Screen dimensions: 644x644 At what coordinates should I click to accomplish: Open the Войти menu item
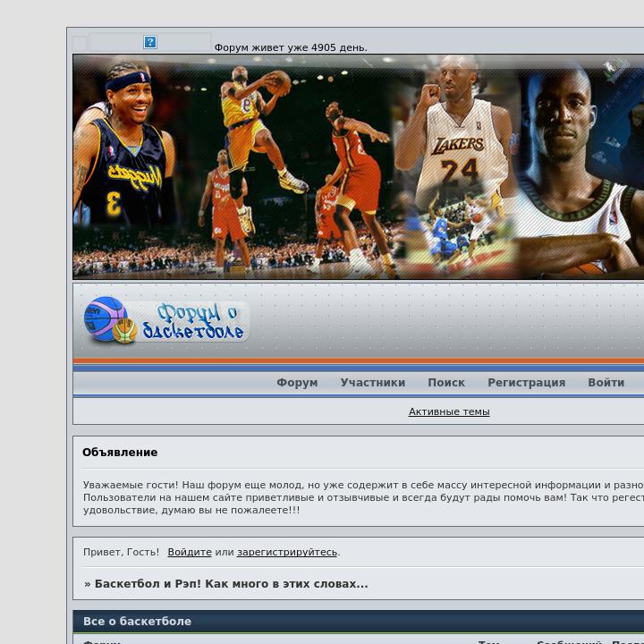click(606, 383)
